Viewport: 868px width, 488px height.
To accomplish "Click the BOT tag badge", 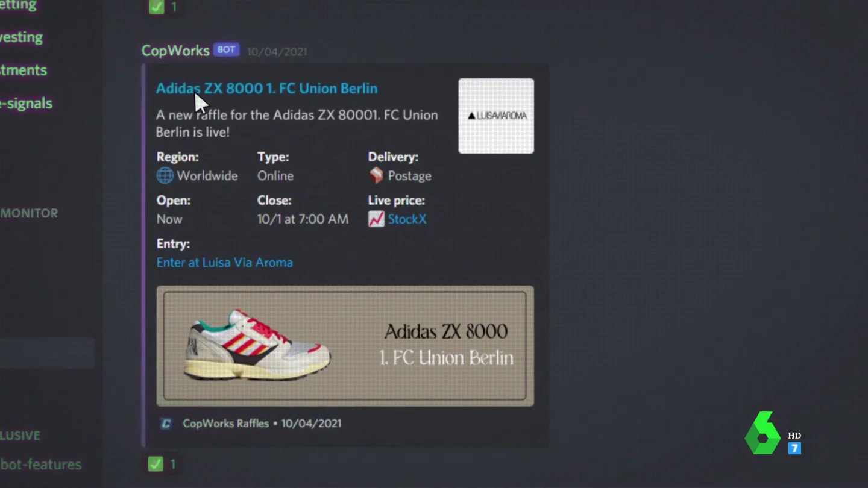I will pos(227,50).
